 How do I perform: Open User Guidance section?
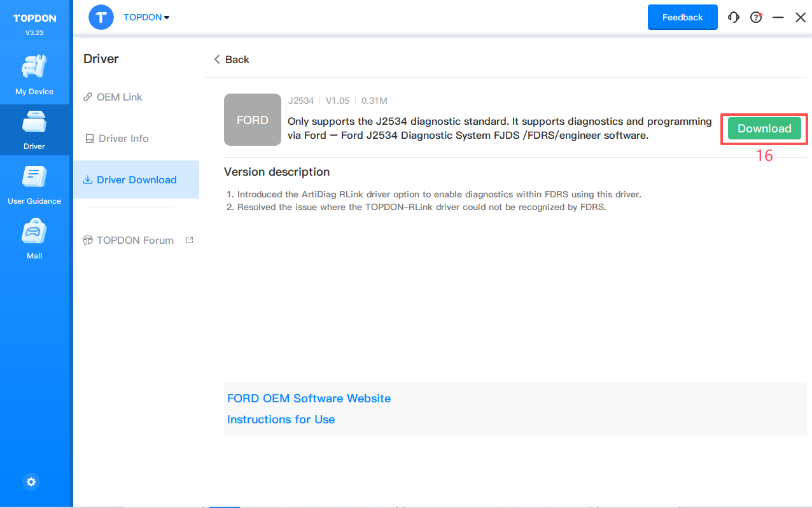[34, 184]
